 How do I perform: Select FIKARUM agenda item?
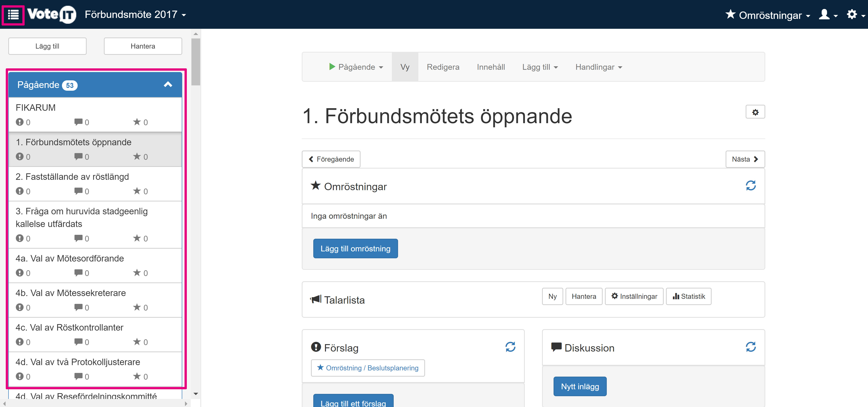tap(95, 114)
